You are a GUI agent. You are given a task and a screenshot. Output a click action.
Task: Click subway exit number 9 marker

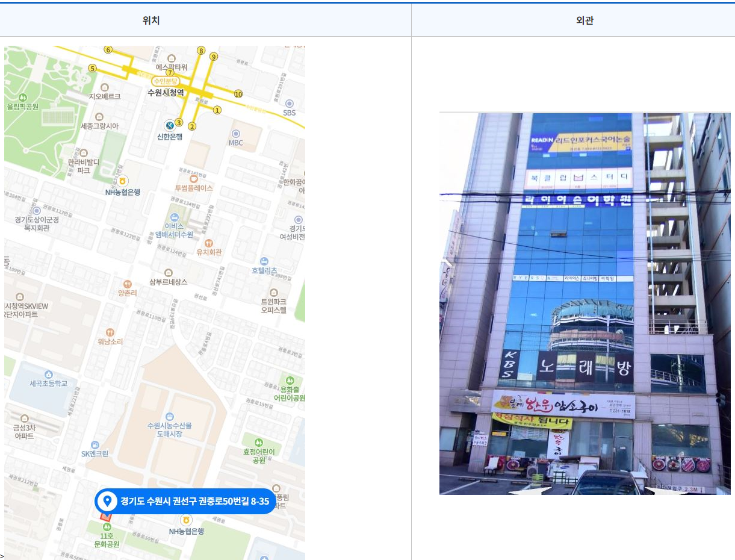214,57
